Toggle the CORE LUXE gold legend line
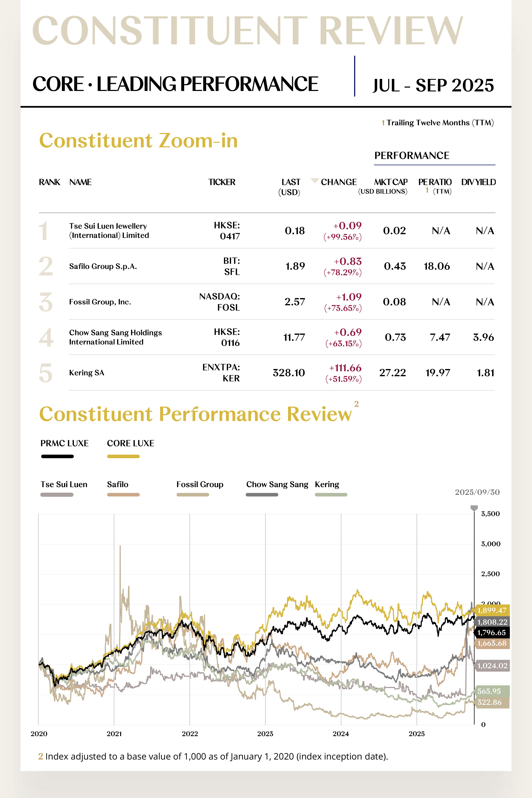 coord(123,456)
